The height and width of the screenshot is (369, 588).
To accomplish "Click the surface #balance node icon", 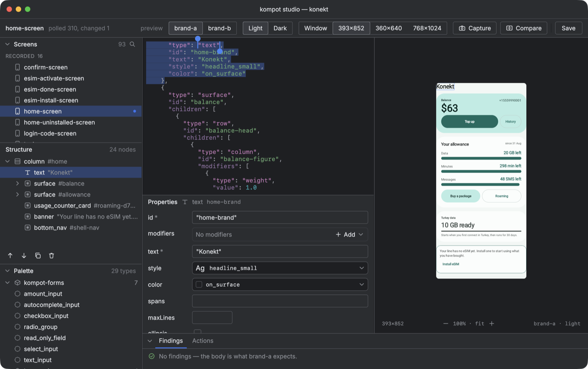I will click(28, 184).
